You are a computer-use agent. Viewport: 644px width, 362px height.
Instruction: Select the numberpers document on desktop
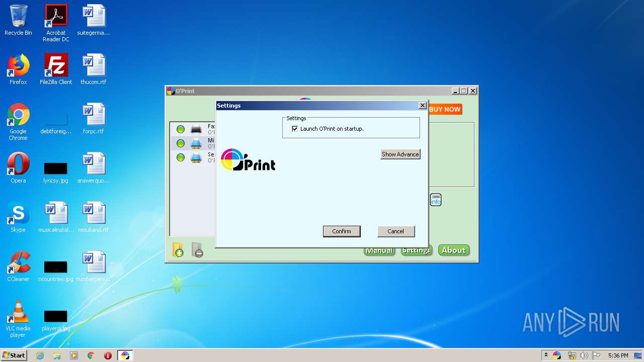94,266
